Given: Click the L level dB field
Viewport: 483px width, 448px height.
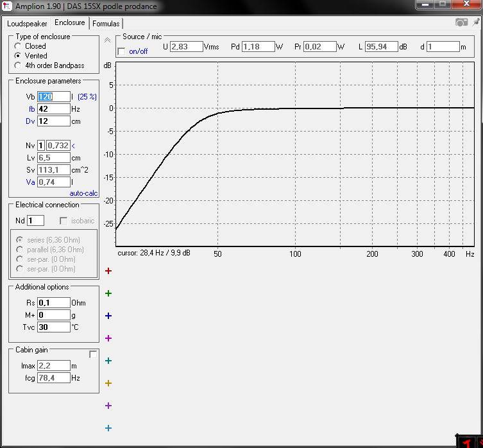Looking at the screenshot, I should pyautogui.click(x=382, y=47).
